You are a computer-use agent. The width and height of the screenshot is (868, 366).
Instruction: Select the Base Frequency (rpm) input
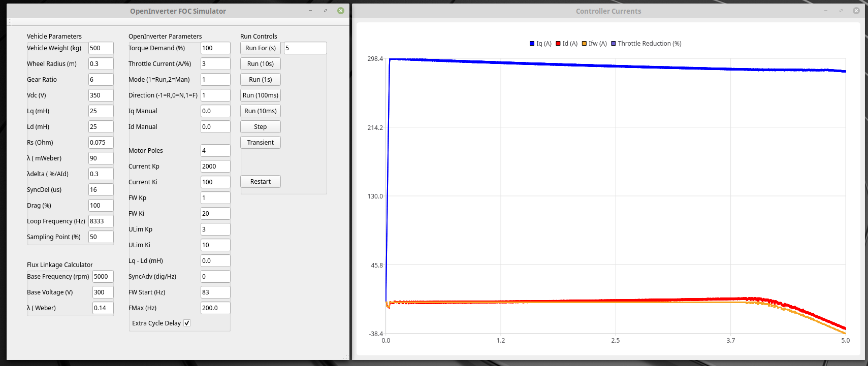[103, 277]
